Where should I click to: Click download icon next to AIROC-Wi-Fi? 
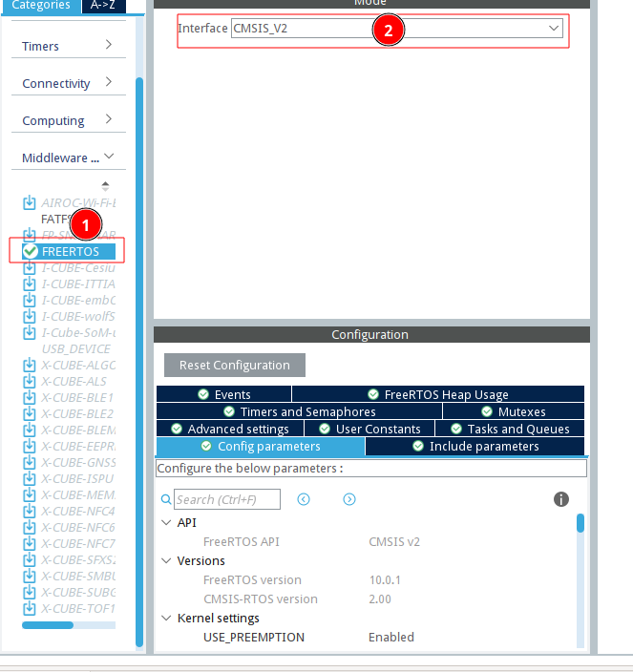coord(30,202)
